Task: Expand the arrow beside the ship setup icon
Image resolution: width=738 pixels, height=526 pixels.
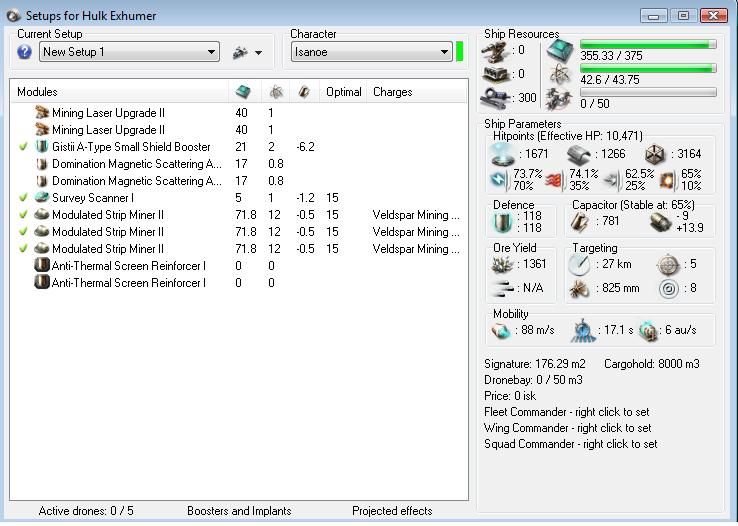Action: click(x=259, y=53)
